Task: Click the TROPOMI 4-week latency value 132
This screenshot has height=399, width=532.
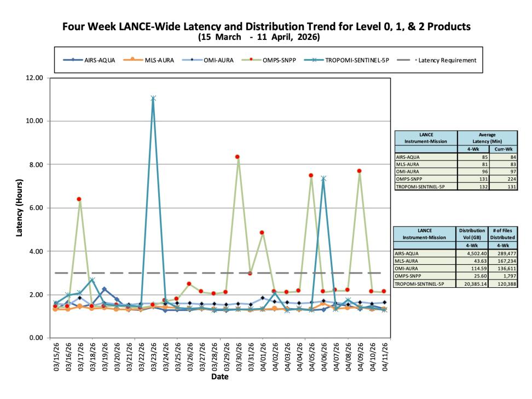Action: 483,187
